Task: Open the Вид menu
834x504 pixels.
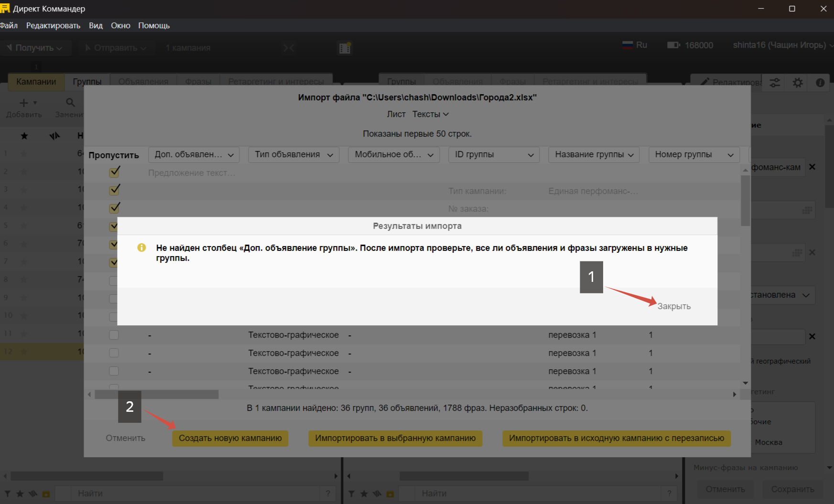Action: click(96, 25)
